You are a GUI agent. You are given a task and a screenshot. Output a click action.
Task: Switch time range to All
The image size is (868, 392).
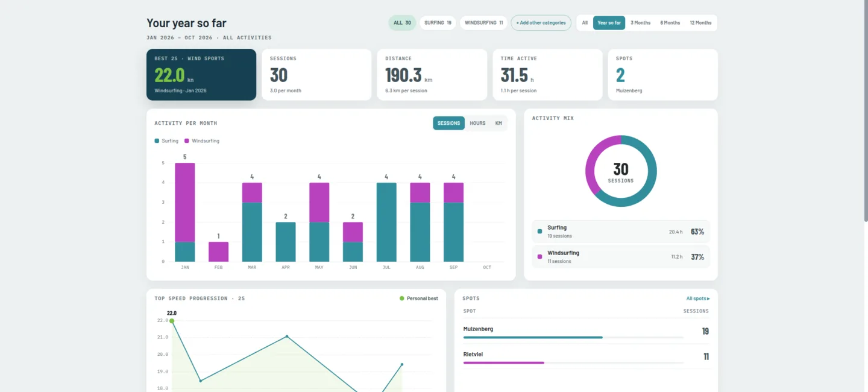tap(585, 23)
